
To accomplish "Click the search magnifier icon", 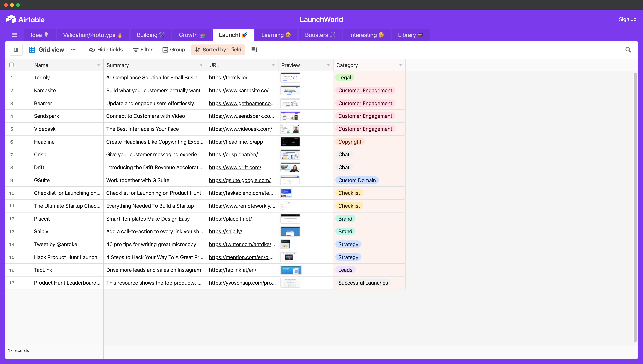I will click(628, 50).
